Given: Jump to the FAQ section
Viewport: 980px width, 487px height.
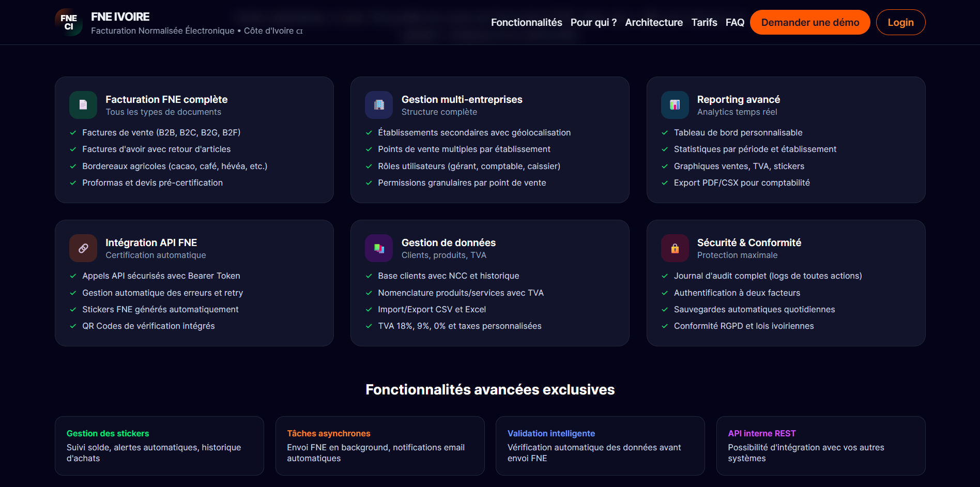Looking at the screenshot, I should [734, 22].
